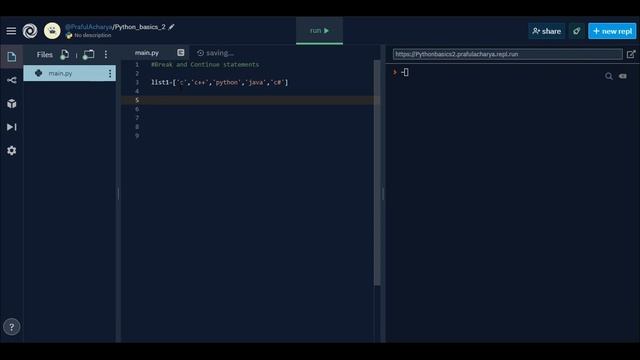Open the Files sidebar icon
This screenshot has width=640, height=360.
[x=11, y=56]
